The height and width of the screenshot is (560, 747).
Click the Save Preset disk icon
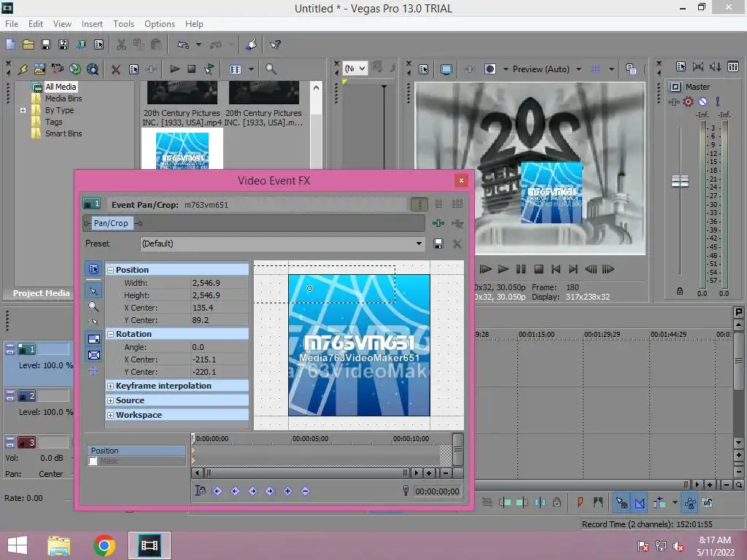438,244
